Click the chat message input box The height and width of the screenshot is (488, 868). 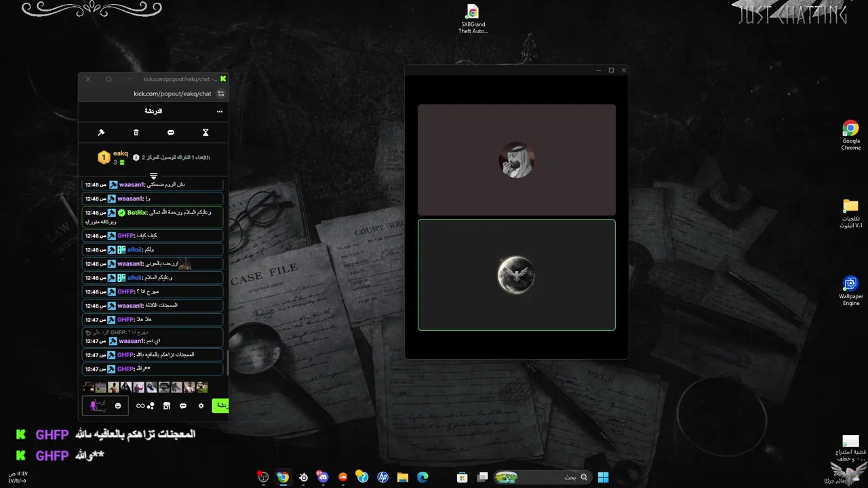pyautogui.click(x=104, y=406)
